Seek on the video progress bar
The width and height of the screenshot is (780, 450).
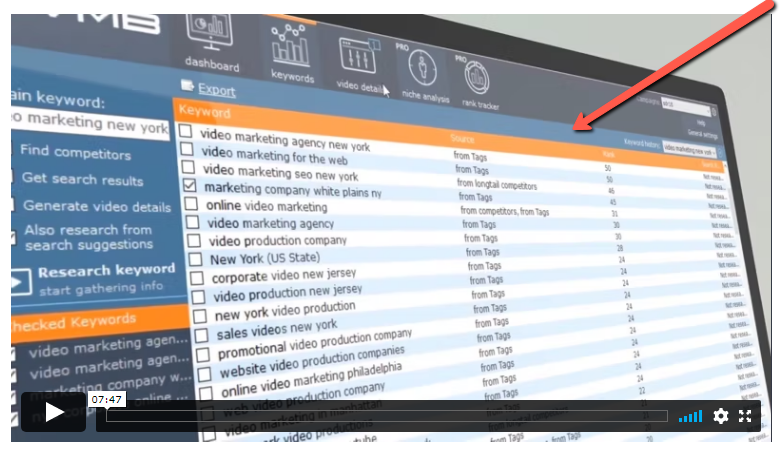pyautogui.click(x=387, y=416)
